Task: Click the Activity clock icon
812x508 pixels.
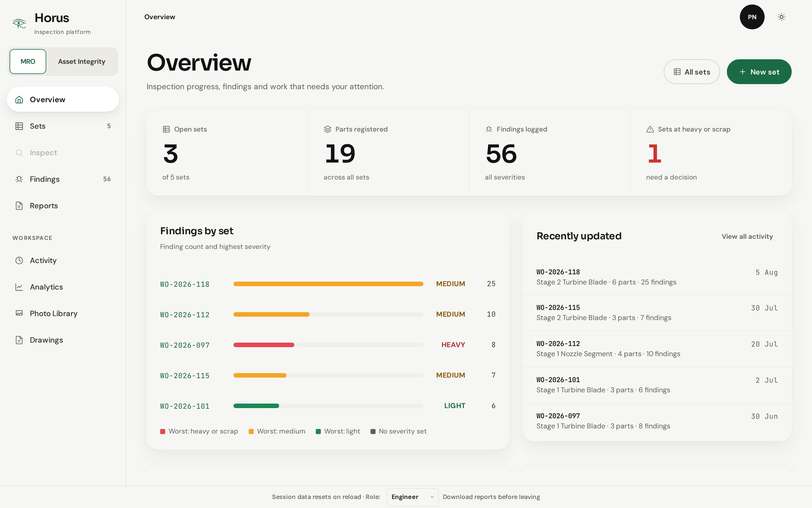Action: tap(19, 260)
